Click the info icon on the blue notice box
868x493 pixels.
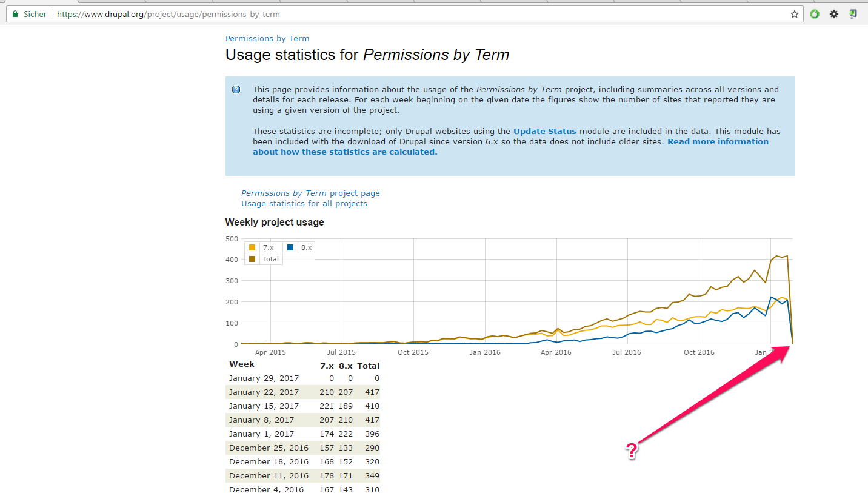coord(236,89)
